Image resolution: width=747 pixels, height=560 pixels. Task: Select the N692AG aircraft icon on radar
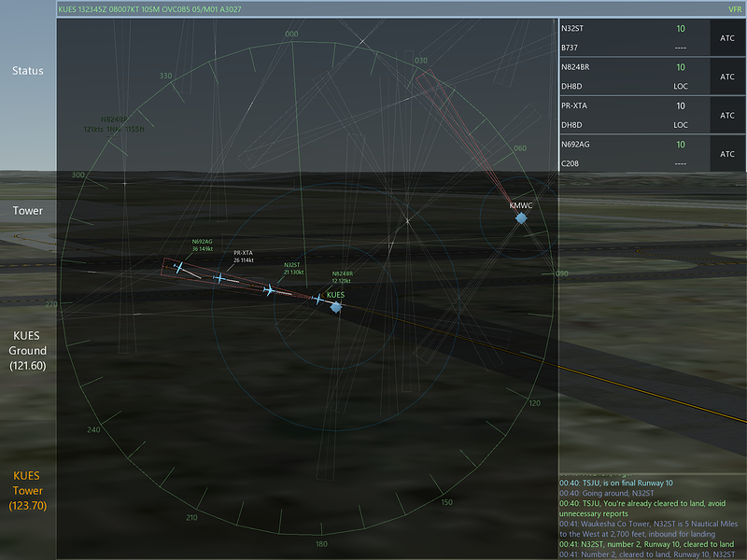tap(178, 268)
